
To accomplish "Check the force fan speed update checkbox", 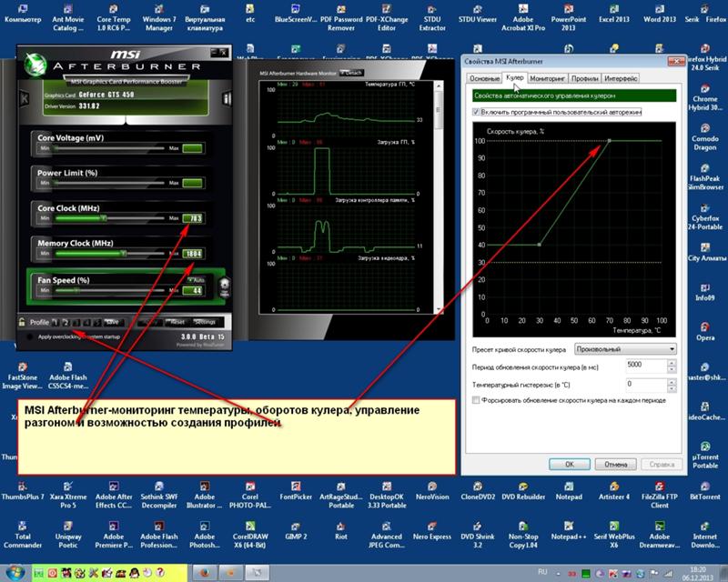I will coord(476,400).
